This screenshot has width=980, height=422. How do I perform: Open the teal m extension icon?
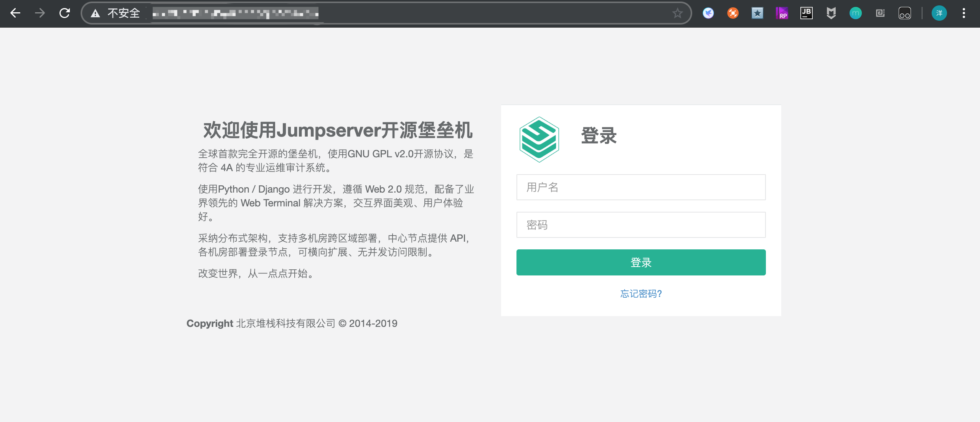pyautogui.click(x=855, y=13)
